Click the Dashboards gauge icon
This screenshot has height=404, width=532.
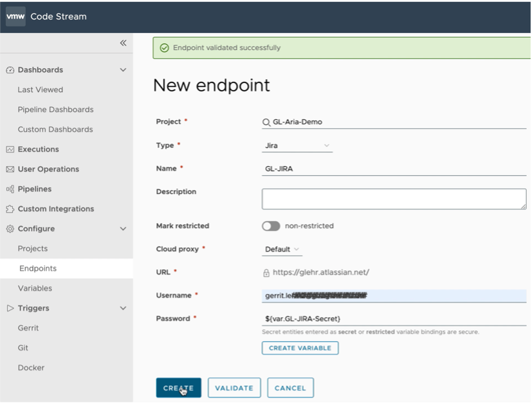coord(10,70)
